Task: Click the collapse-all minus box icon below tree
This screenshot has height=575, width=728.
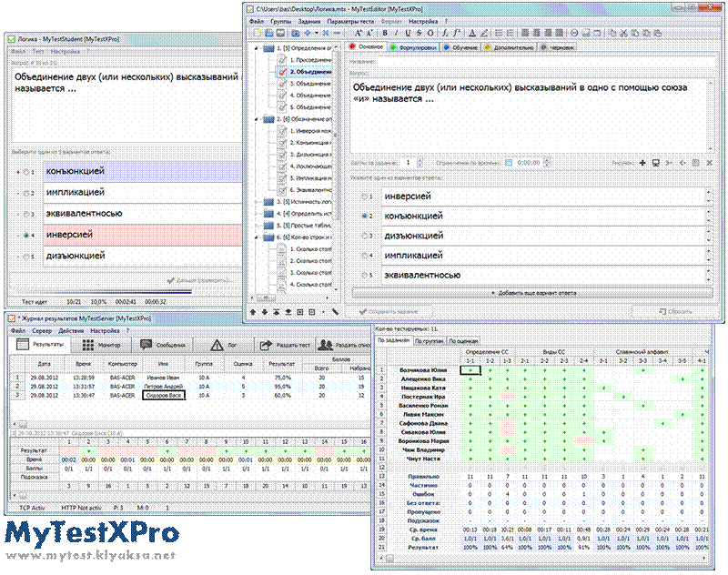Action: tap(312, 312)
